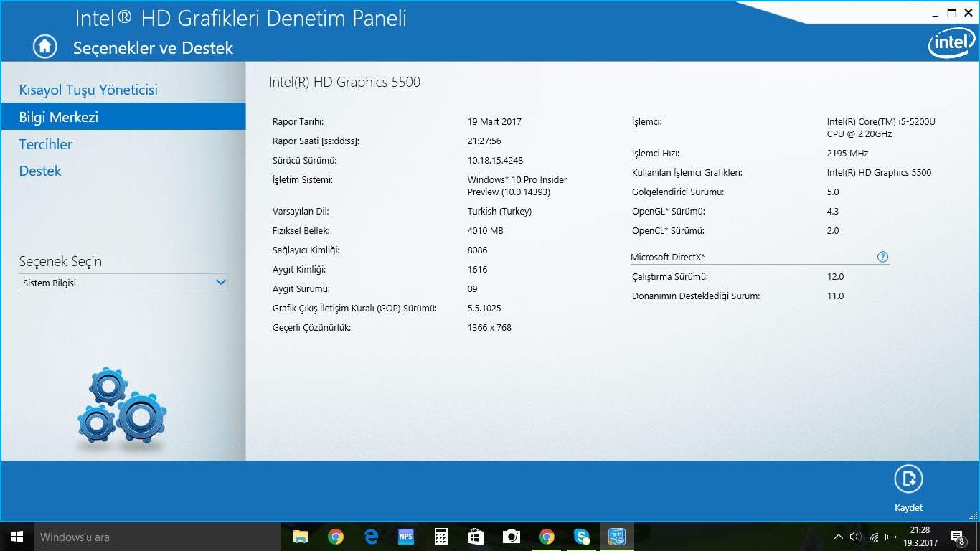Click the Intel logo in the header
Screen dimensions: 980x551
point(952,44)
